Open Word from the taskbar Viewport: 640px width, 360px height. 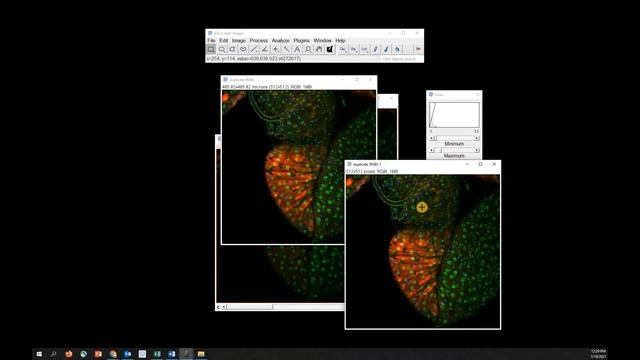point(172,354)
